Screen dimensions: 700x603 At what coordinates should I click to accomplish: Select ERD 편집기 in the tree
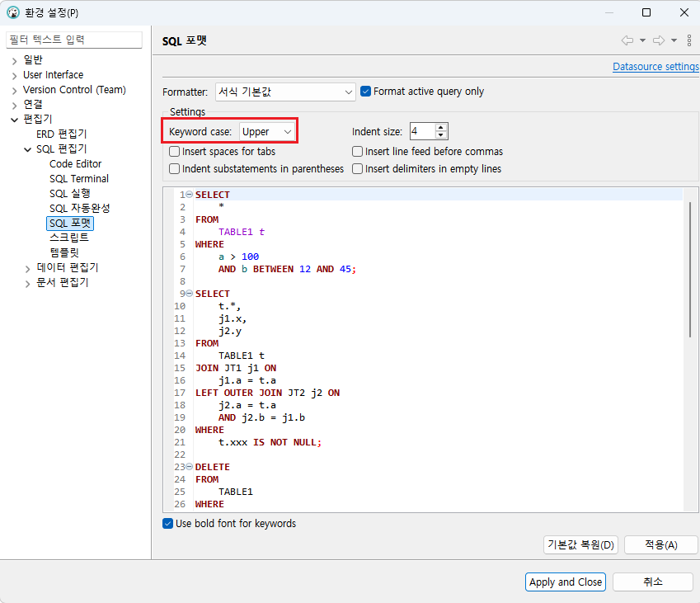62,134
